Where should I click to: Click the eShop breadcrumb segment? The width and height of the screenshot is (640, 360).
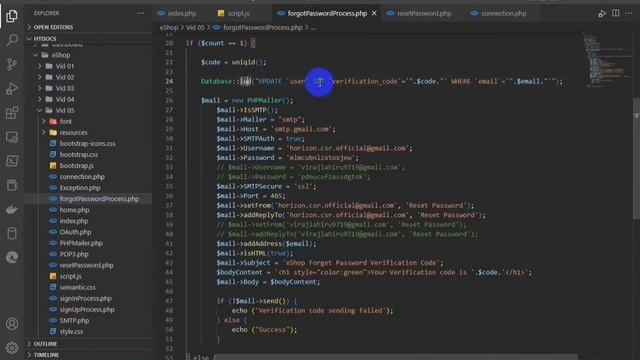point(169,27)
